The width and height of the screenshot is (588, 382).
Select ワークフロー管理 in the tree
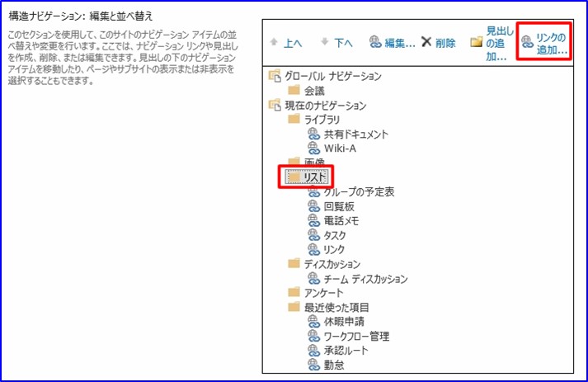(x=356, y=337)
